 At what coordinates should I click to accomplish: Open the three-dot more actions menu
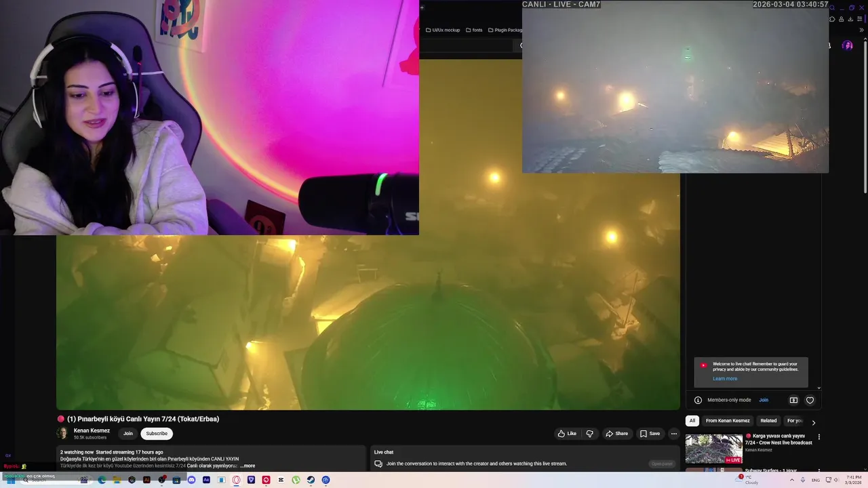(x=673, y=434)
